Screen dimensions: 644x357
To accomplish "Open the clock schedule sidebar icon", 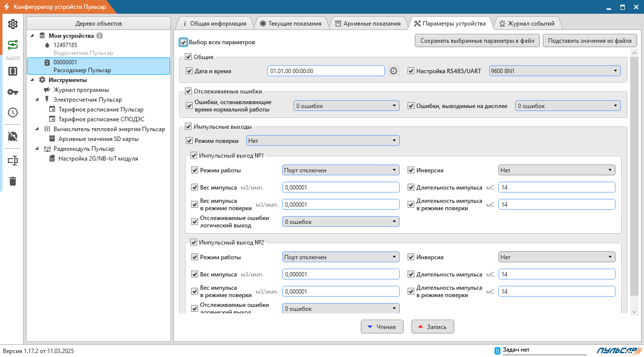I will (x=13, y=112).
